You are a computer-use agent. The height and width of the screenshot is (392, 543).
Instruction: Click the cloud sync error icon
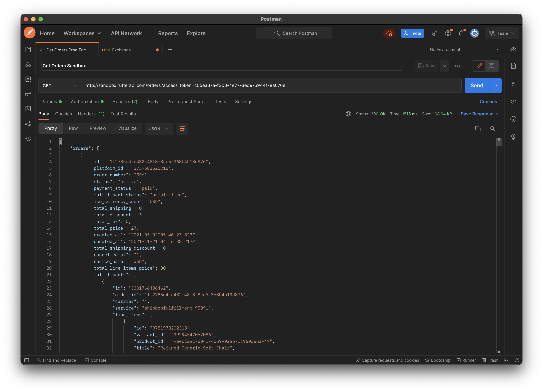click(389, 33)
